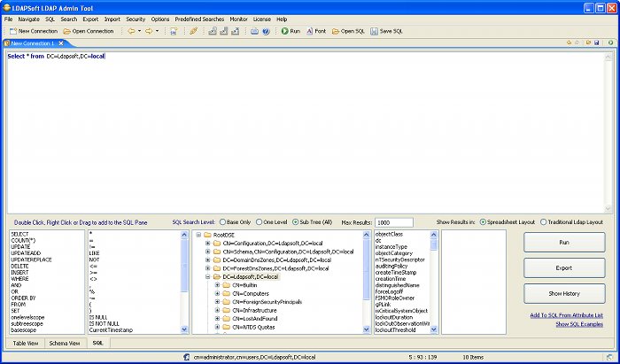Image resolution: width=620 pixels, height=364 pixels.
Task: Open the Predefined Searches menu
Action: [x=200, y=19]
